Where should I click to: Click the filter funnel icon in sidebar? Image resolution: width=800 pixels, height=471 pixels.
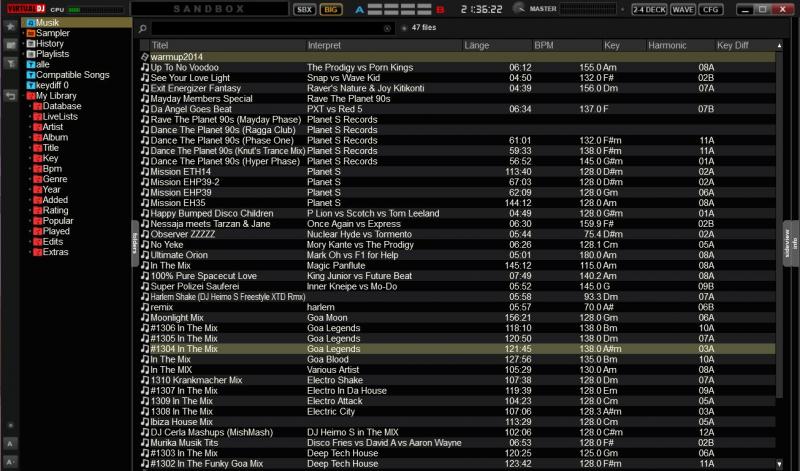(10, 63)
